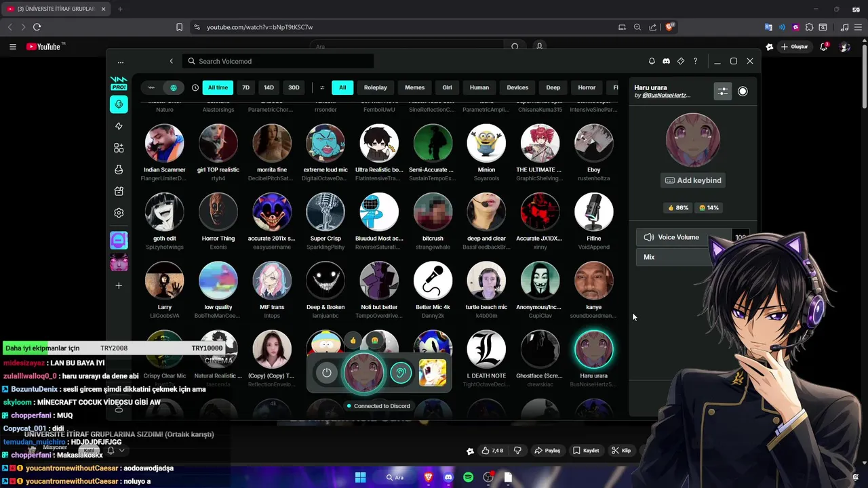Open the lightning bolt icon in Voicemod sidebar
Viewport: 868px width, 488px height.
click(x=119, y=126)
